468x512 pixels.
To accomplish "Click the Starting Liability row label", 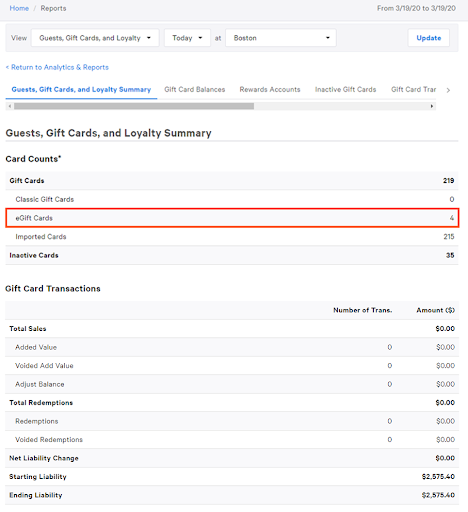I will [x=38, y=477].
